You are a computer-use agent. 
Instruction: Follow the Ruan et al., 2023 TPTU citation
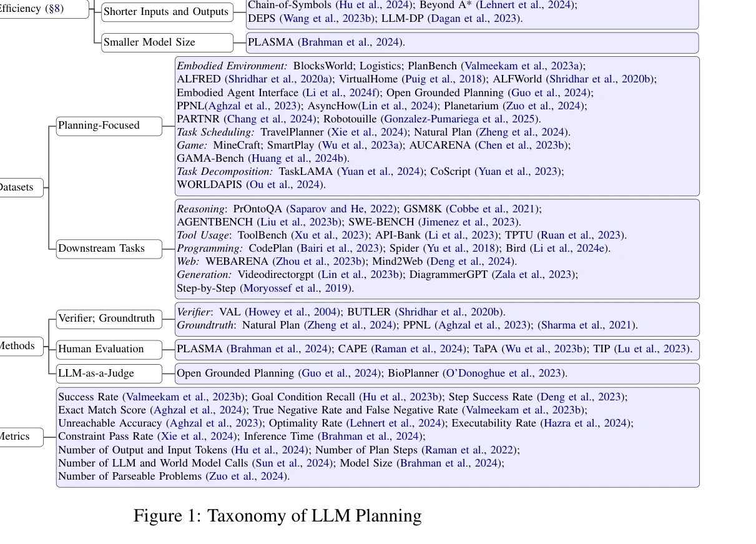pos(580,235)
